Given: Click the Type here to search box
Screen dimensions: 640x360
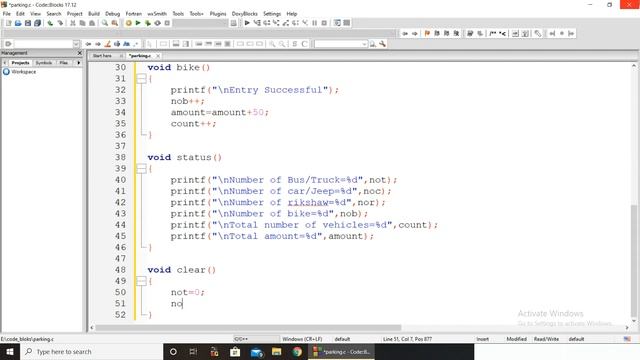Looking at the screenshot, I should coord(91,351).
